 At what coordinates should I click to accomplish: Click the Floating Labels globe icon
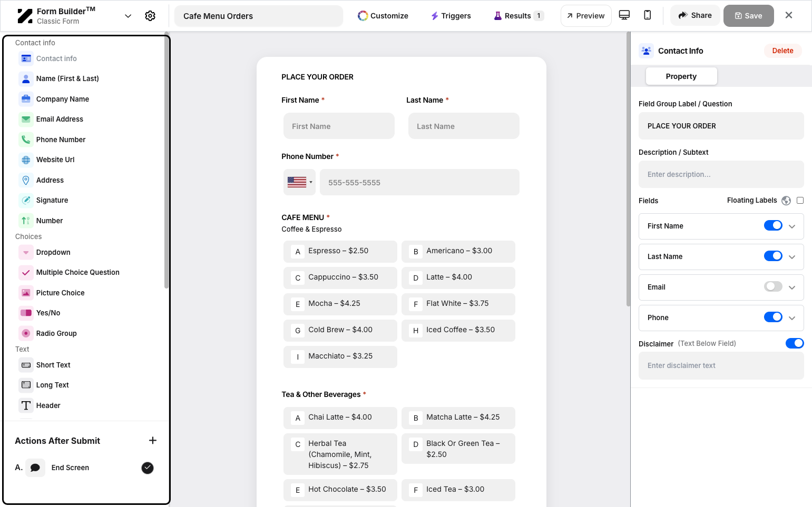pos(786,201)
